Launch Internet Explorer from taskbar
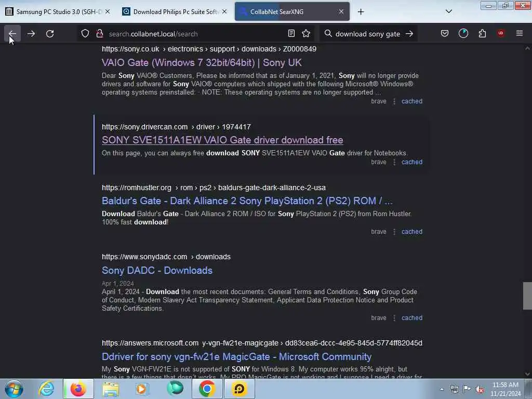The height and width of the screenshot is (399, 532). click(x=46, y=389)
